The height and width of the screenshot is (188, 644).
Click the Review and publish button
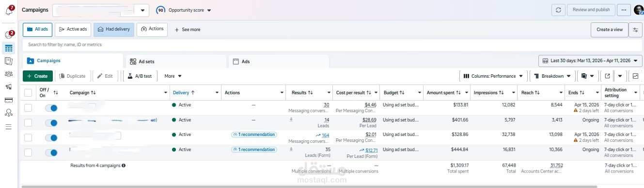(x=591, y=10)
